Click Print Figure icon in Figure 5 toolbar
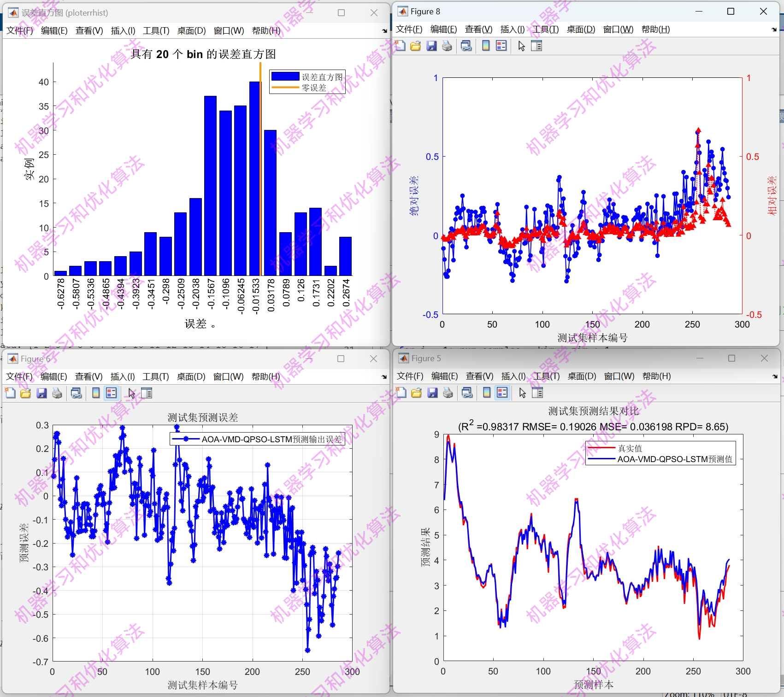The height and width of the screenshot is (697, 784). [448, 392]
